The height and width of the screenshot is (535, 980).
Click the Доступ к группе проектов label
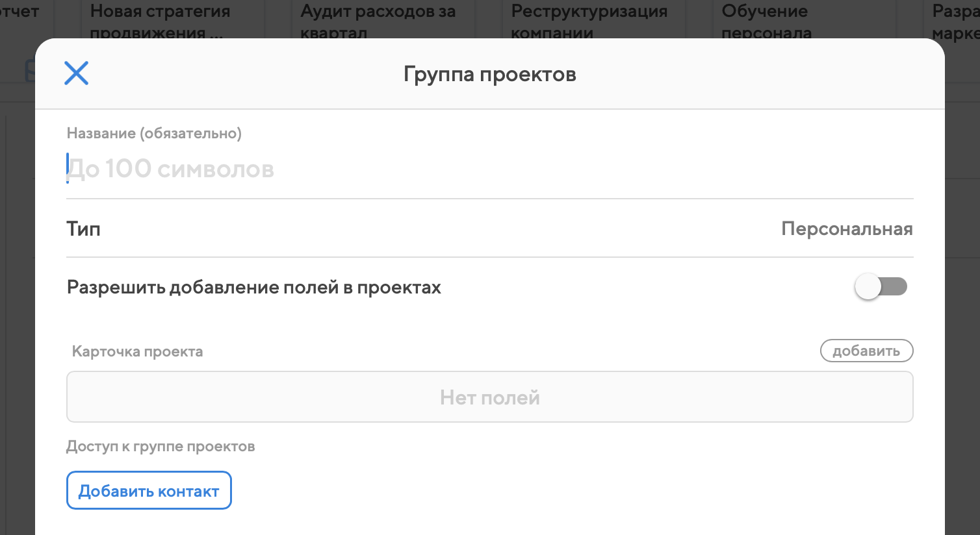pyautogui.click(x=161, y=446)
